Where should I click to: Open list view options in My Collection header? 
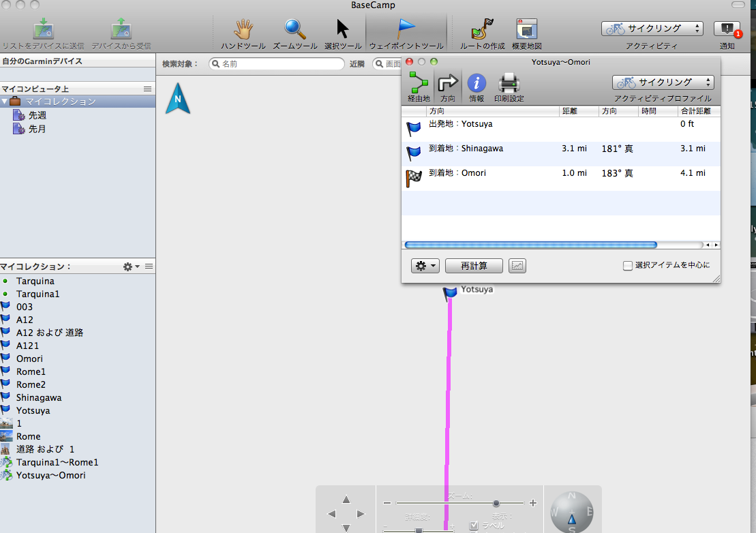click(x=149, y=266)
